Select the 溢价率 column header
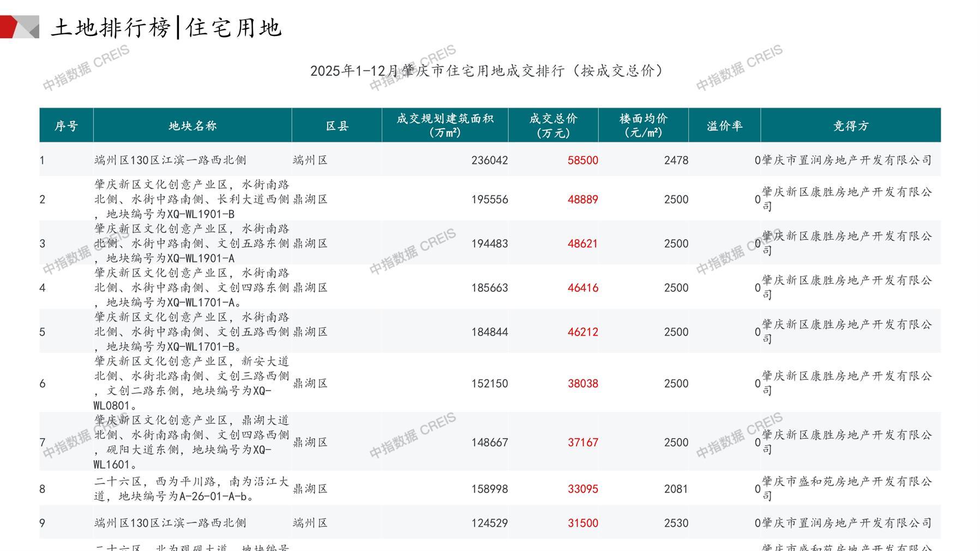 724,126
